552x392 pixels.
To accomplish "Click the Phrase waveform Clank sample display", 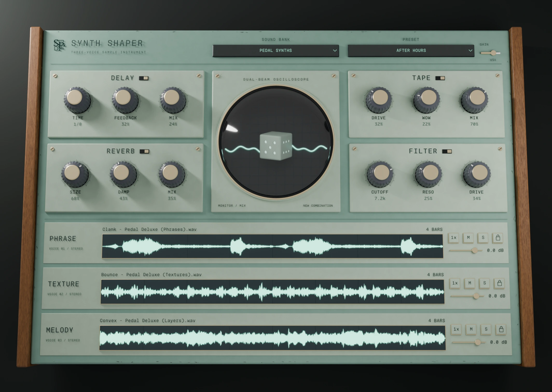I will click(272, 246).
